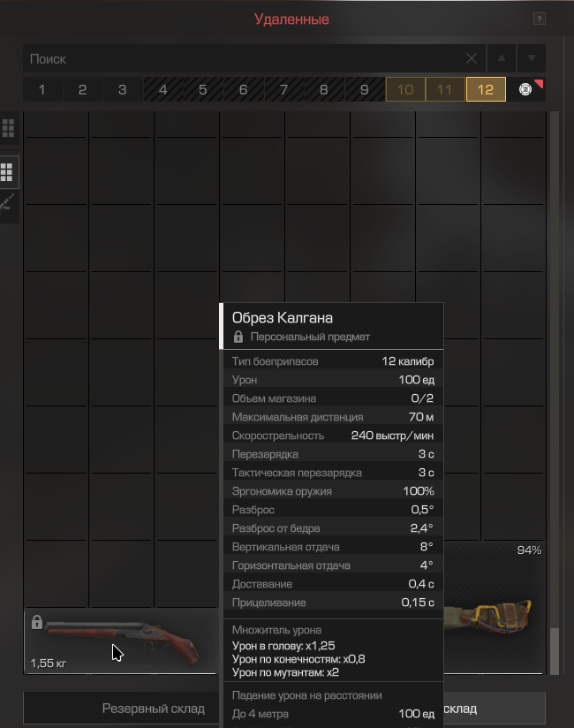The height and width of the screenshot is (728, 574).
Task: Clear the search field with X icon
Action: tap(472, 58)
